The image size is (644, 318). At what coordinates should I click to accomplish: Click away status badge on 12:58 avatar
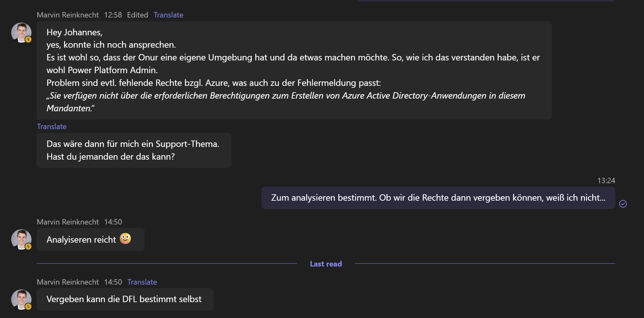tap(28, 39)
